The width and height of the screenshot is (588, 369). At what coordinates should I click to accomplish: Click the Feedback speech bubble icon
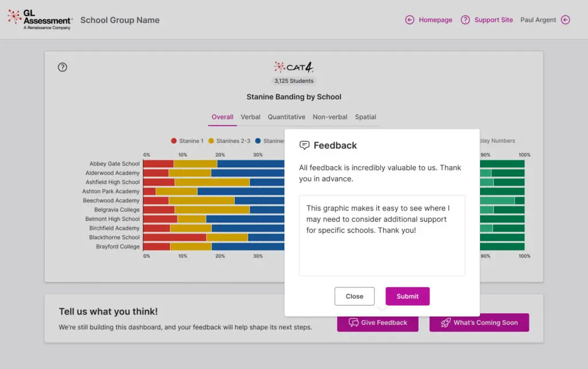click(304, 145)
